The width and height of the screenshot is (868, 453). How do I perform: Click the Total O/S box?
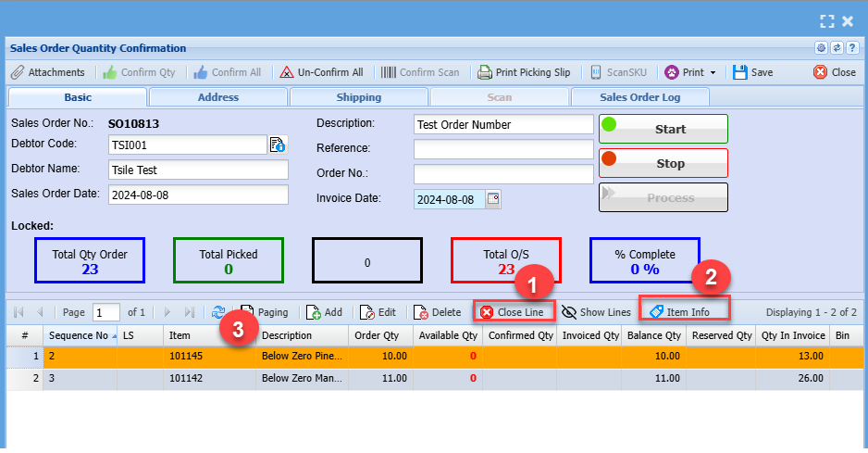(x=506, y=260)
